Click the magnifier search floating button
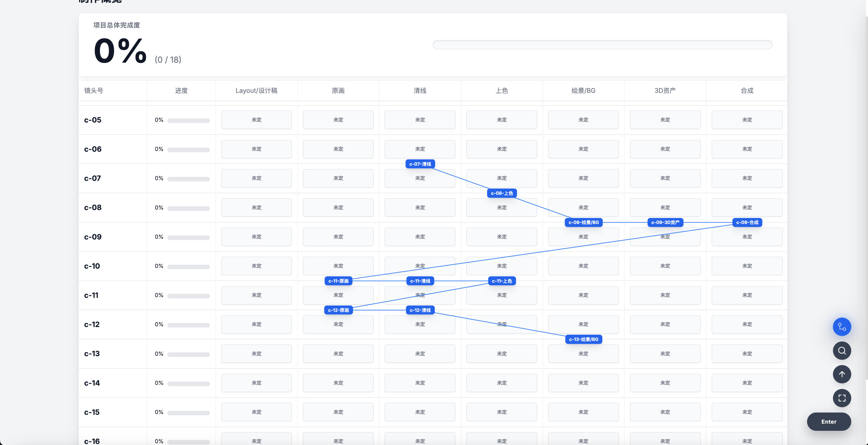 [842, 350]
